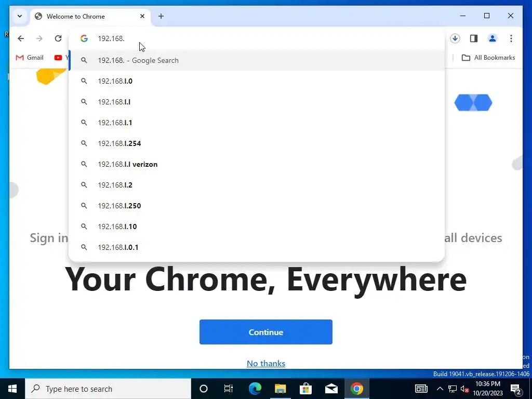Open the network status tray icon
532x399 pixels.
(x=453, y=389)
